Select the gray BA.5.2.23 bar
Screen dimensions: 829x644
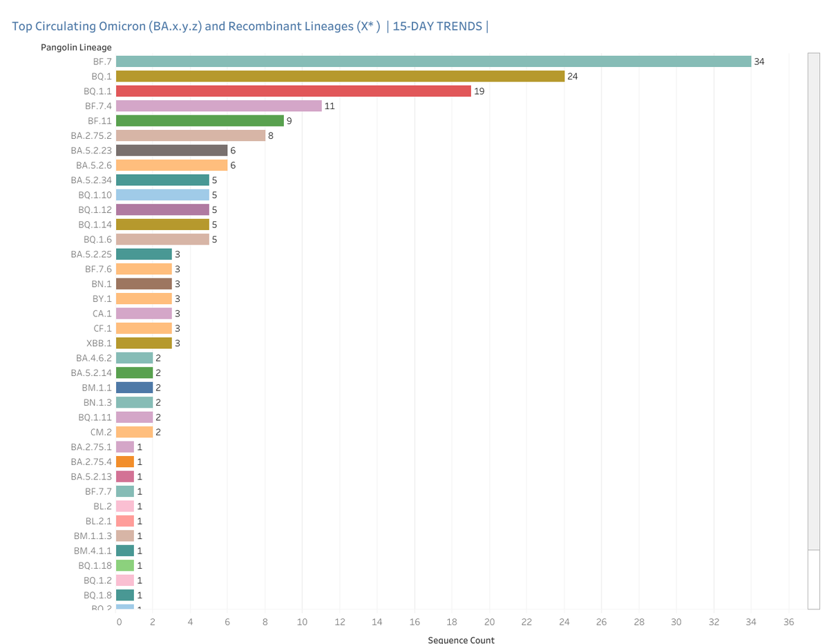pyautogui.click(x=172, y=151)
